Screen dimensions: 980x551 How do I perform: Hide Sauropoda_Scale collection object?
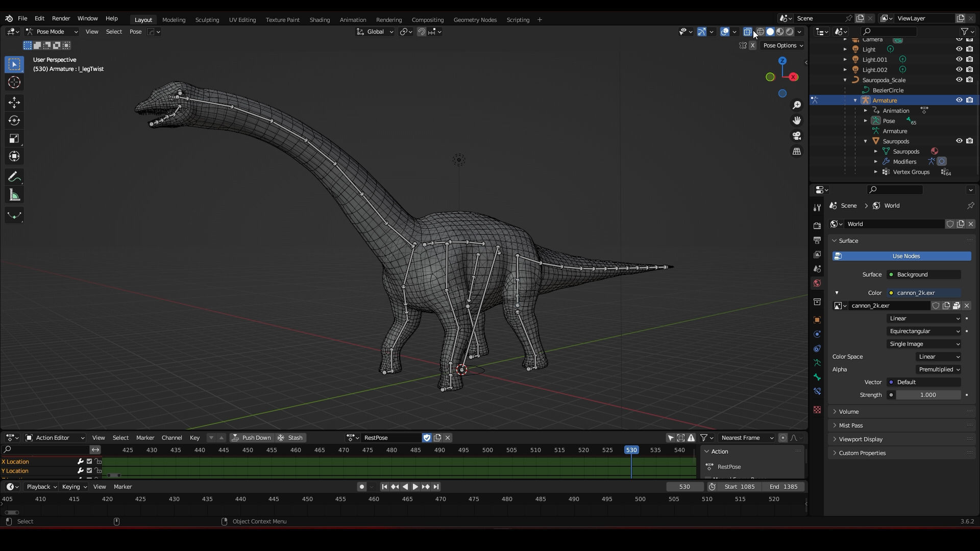click(959, 80)
